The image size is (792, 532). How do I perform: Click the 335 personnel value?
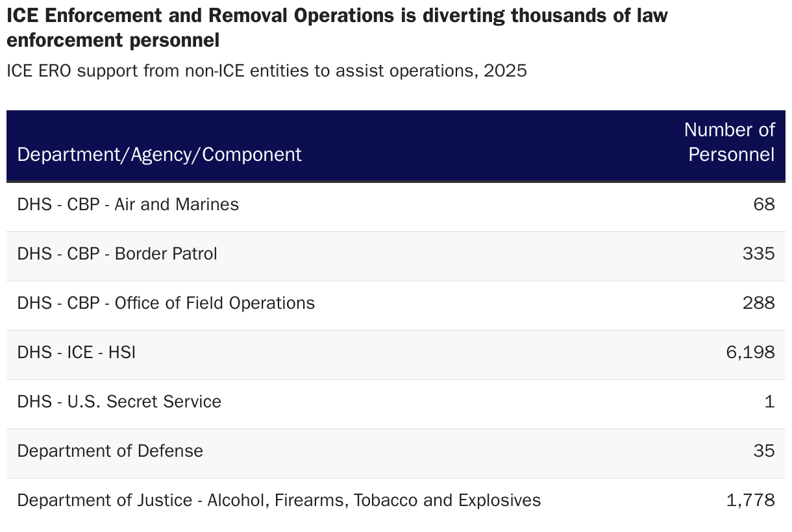(x=758, y=254)
